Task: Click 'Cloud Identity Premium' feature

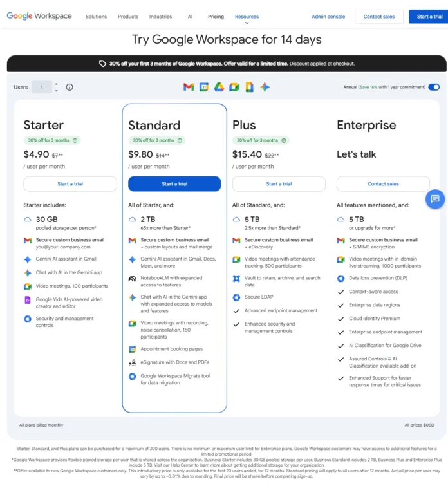Action: (x=375, y=319)
